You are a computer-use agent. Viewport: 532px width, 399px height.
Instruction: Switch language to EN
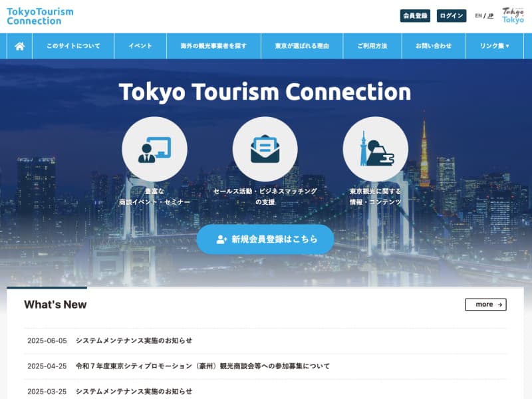[478, 15]
